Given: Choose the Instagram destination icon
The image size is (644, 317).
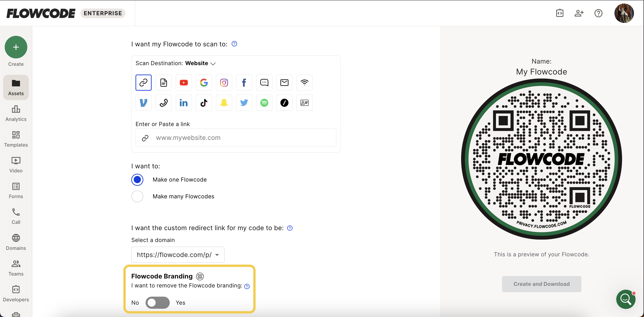Looking at the screenshot, I should click(224, 82).
